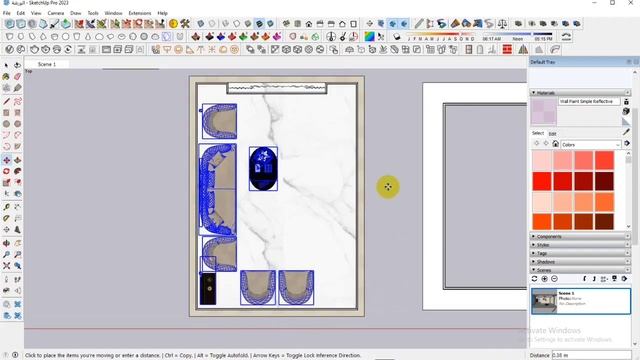Choose the Tape Measure tool
The width and height of the screenshot is (640, 360).
click(x=6, y=207)
